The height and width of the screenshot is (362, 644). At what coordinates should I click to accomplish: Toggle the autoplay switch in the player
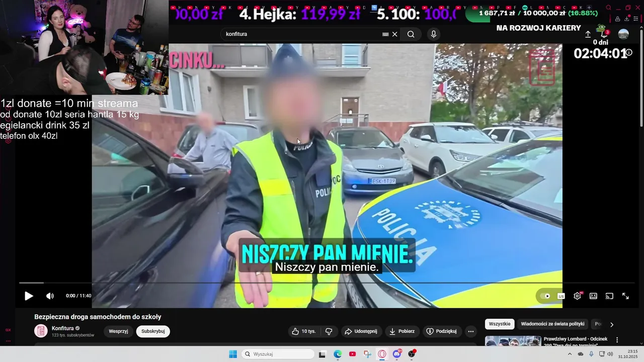[x=545, y=296]
